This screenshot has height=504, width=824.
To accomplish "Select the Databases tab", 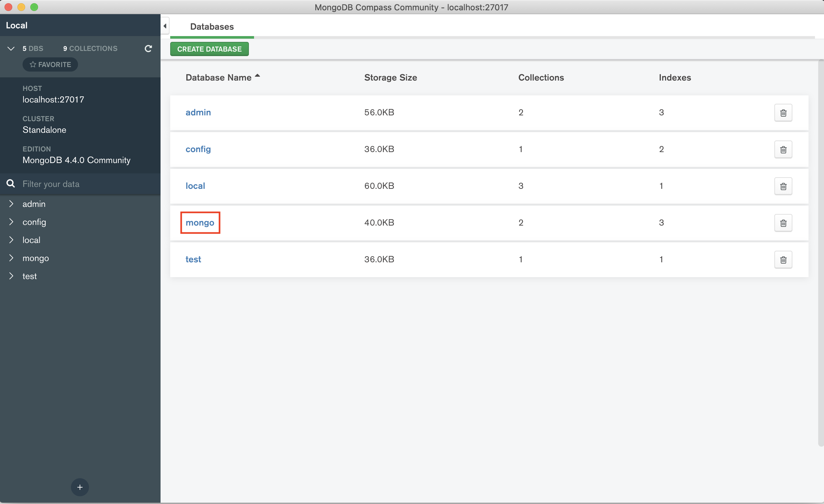I will 212,27.
